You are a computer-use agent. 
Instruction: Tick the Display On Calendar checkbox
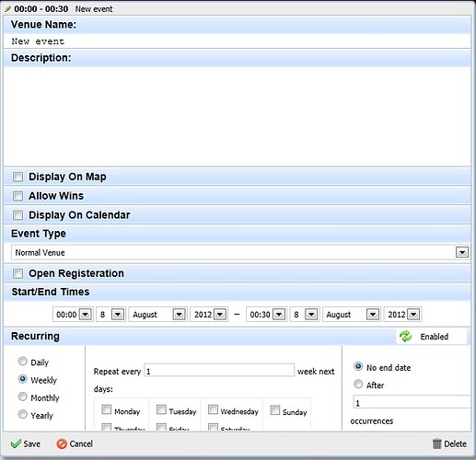tap(17, 215)
